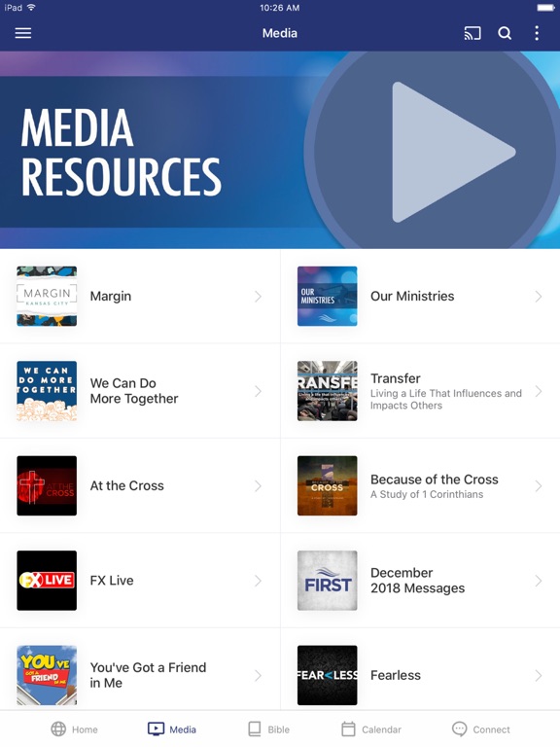Screen dimensions: 560x747
Task: Expand the Fearless row chevron
Action: 539,676
